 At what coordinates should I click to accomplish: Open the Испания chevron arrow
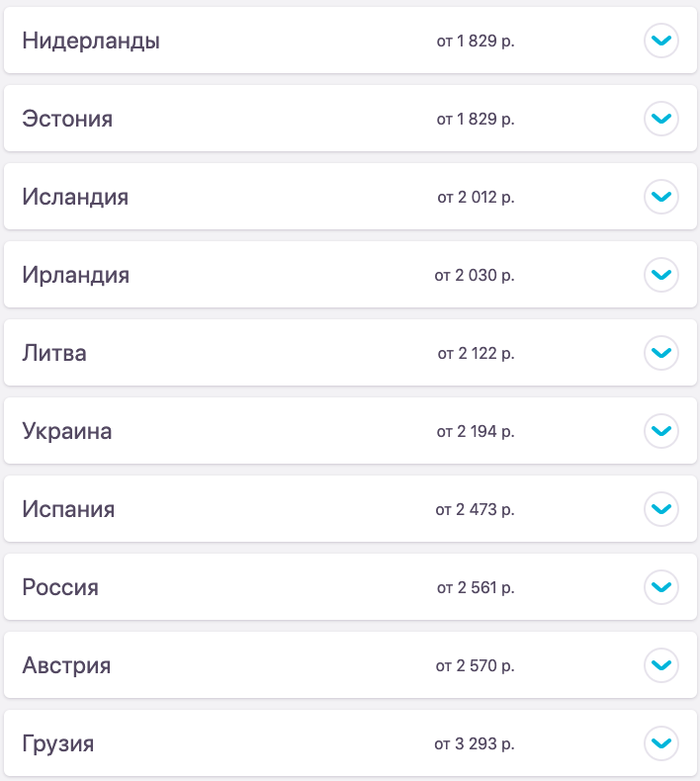pyautogui.click(x=661, y=509)
